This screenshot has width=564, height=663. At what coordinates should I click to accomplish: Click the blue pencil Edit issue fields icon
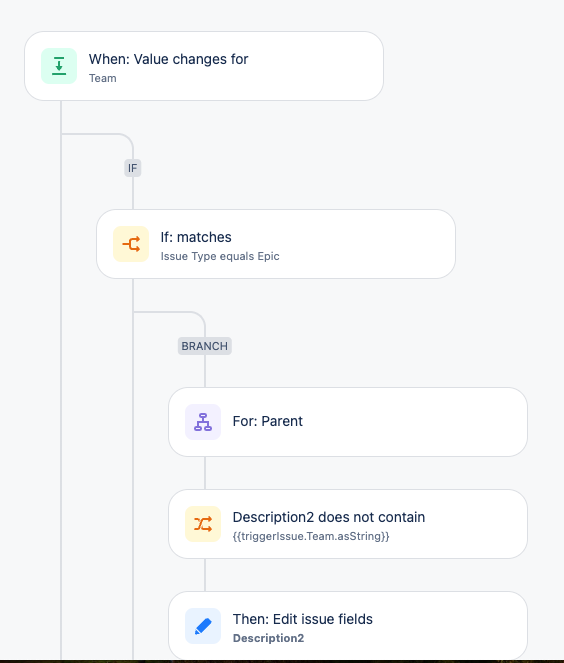[203, 626]
